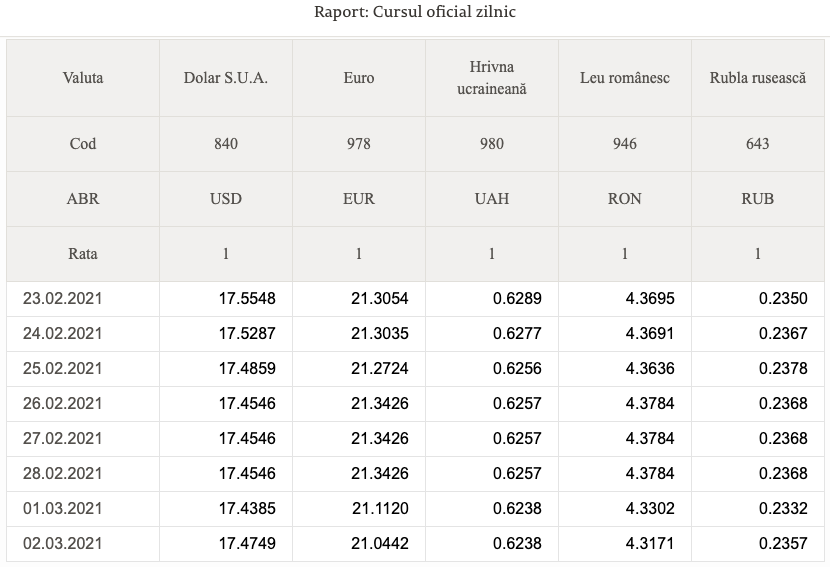Click the EUR abbreviation cell
This screenshot has height=567, width=830.
click(x=359, y=199)
